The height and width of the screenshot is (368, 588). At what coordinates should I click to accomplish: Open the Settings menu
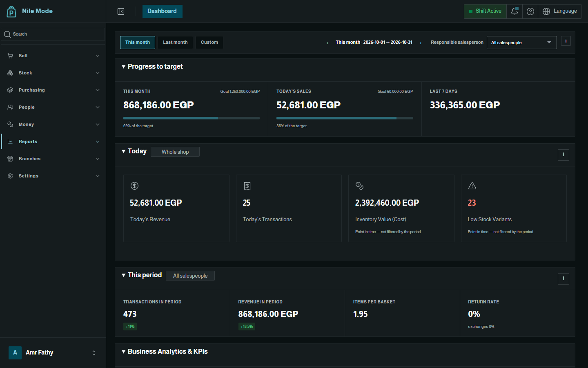[x=53, y=176]
